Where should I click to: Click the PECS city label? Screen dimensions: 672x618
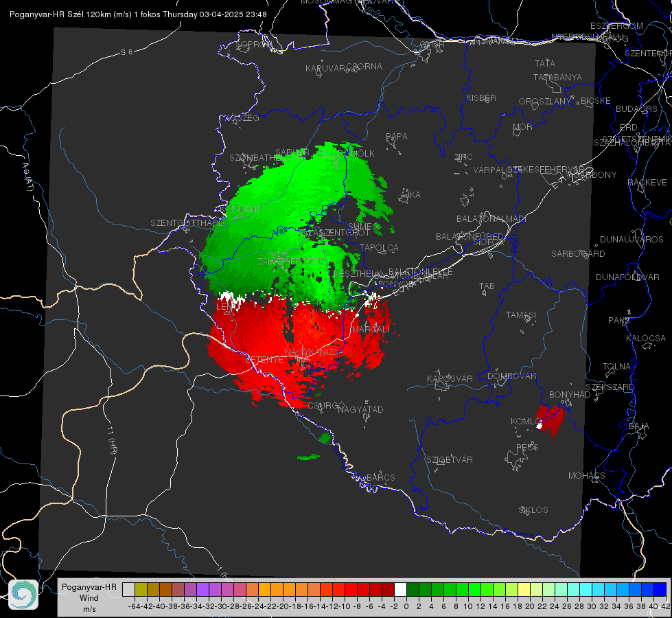[x=527, y=447]
